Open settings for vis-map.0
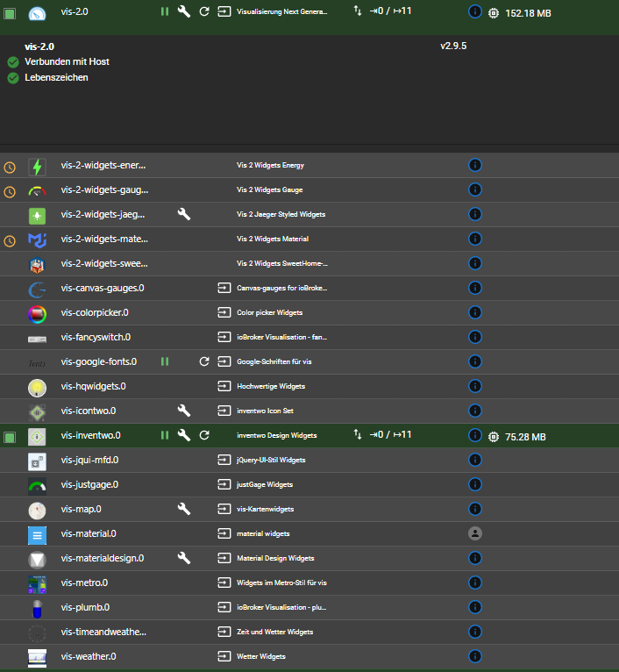Image resolution: width=619 pixels, height=672 pixels. [x=184, y=509]
